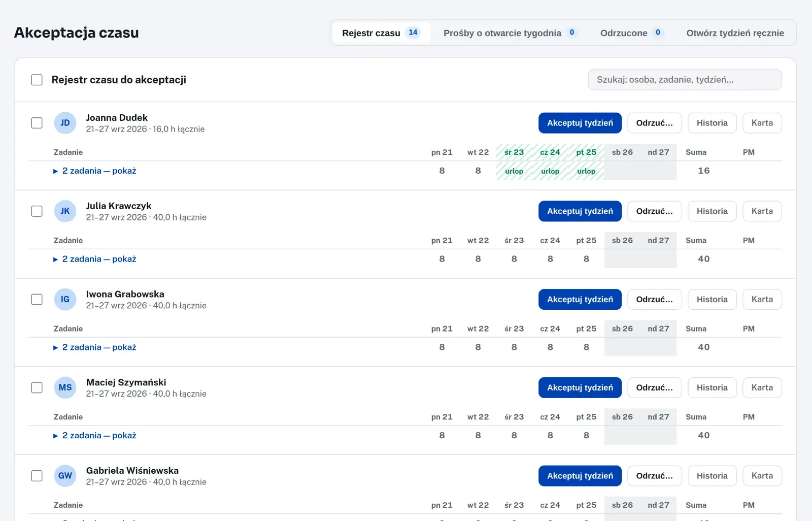This screenshot has height=521, width=812.
Task: Open Karta for Joanna Dudek
Action: 762,123
